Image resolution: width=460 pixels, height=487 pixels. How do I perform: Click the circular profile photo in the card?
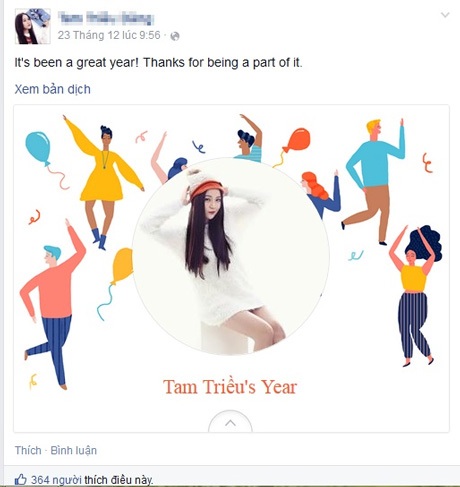point(231,256)
